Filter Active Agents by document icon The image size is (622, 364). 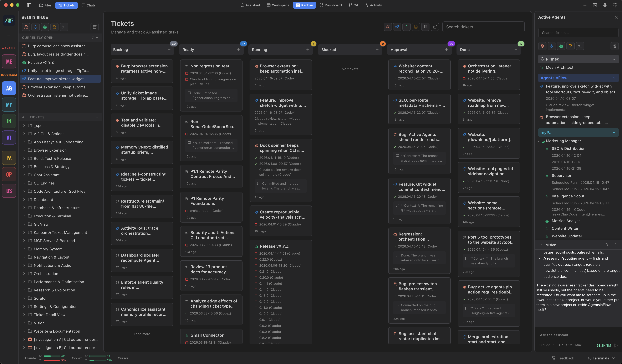click(x=570, y=46)
